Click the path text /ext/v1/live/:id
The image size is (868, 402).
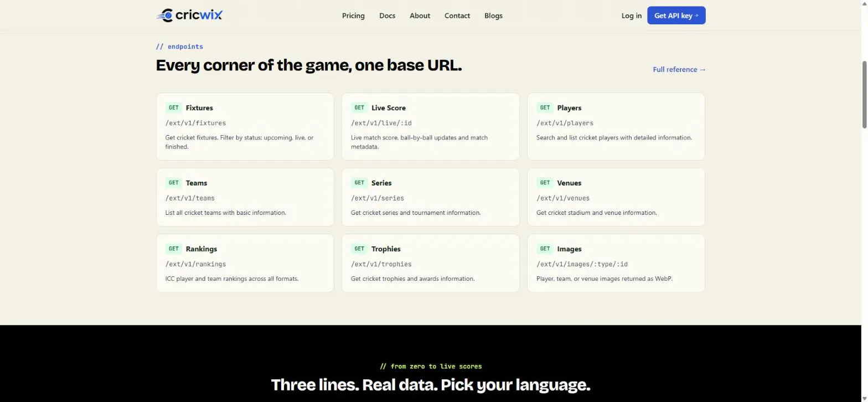[x=381, y=123]
